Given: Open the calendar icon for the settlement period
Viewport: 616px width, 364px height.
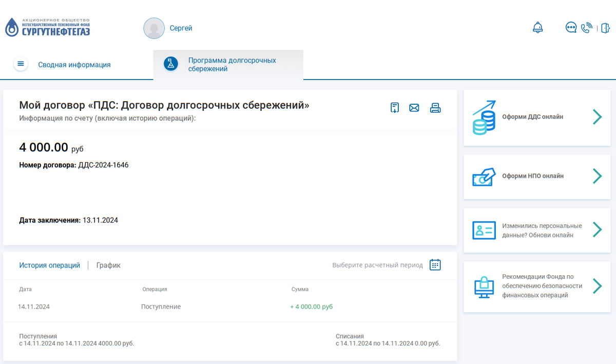Looking at the screenshot, I should pos(435,264).
